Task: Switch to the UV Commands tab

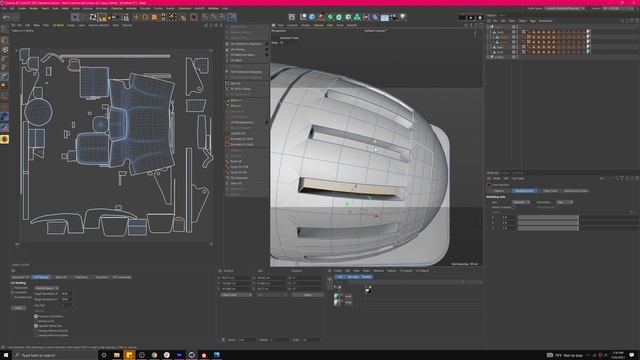Action: click(x=122, y=277)
